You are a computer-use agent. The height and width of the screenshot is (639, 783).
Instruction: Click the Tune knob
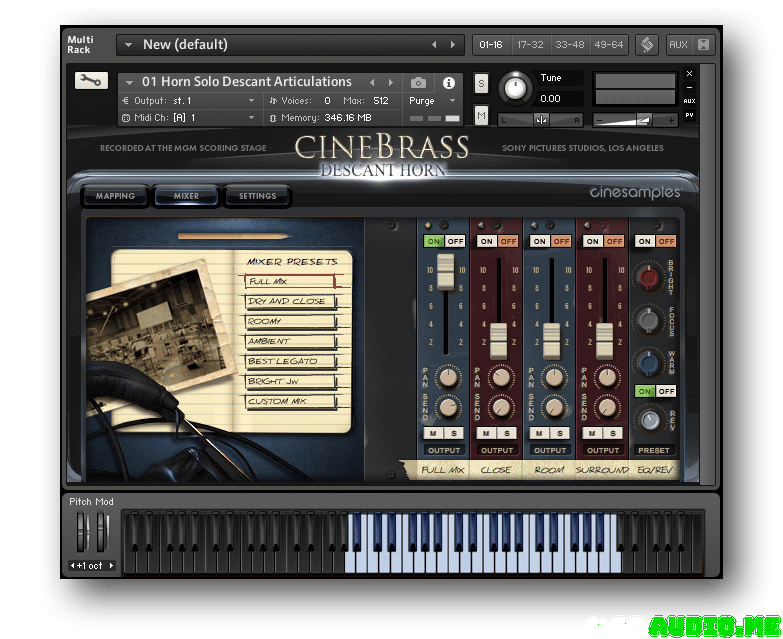515,88
